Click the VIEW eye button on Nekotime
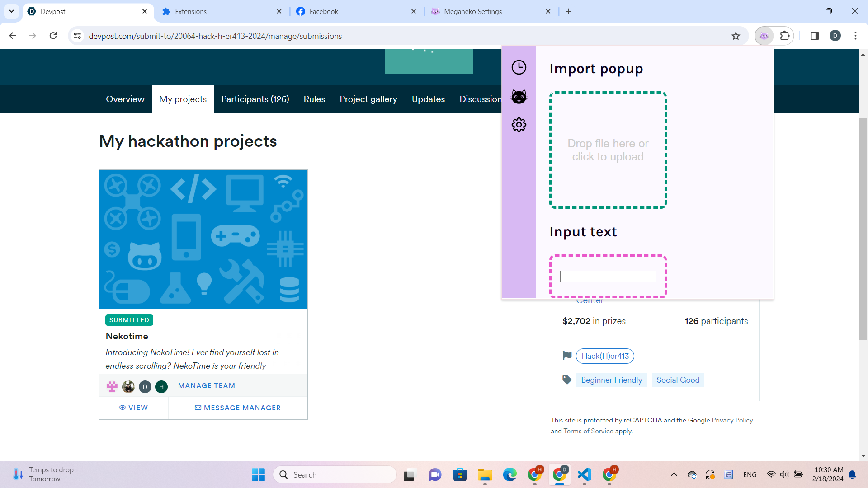The image size is (868, 488). pyautogui.click(x=133, y=408)
